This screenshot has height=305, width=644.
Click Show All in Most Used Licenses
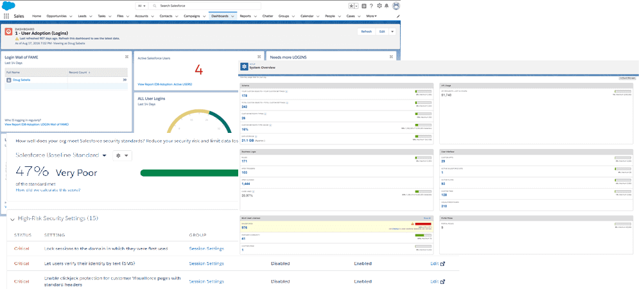click(427, 218)
